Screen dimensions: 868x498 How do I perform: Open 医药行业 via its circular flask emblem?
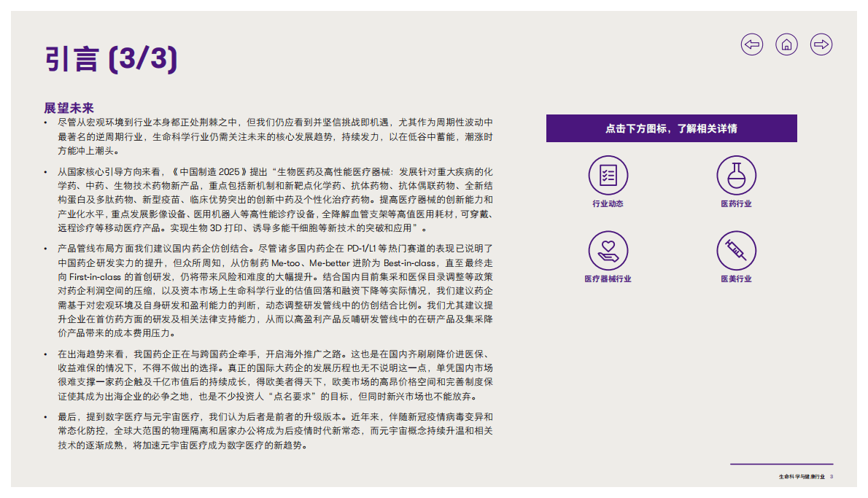[735, 175]
